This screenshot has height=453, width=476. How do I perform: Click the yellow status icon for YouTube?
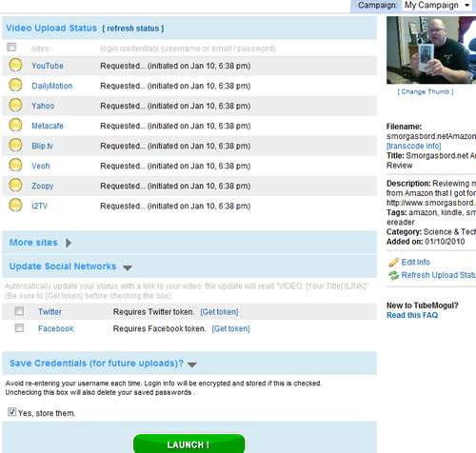(x=15, y=65)
